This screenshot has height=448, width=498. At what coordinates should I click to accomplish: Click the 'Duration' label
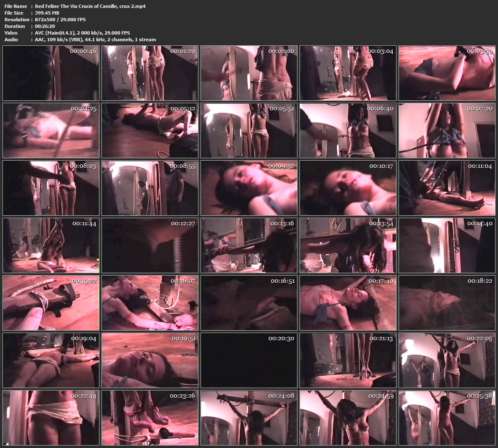(x=15, y=26)
